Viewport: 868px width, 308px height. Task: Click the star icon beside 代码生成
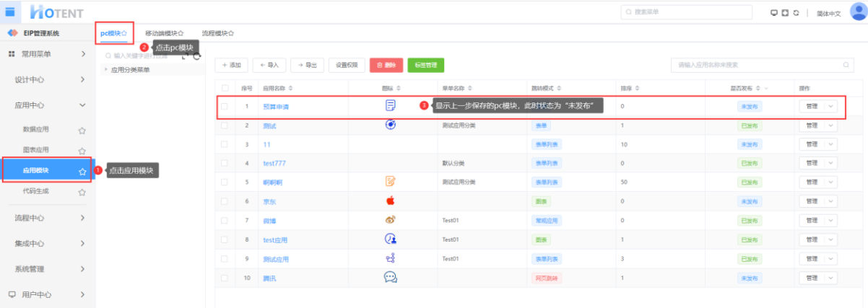point(82,193)
